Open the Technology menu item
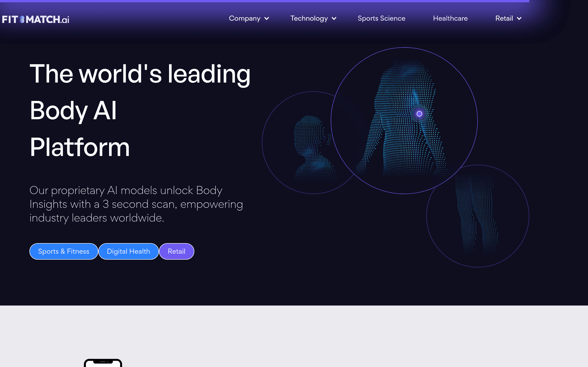588x367 pixels. tap(309, 18)
